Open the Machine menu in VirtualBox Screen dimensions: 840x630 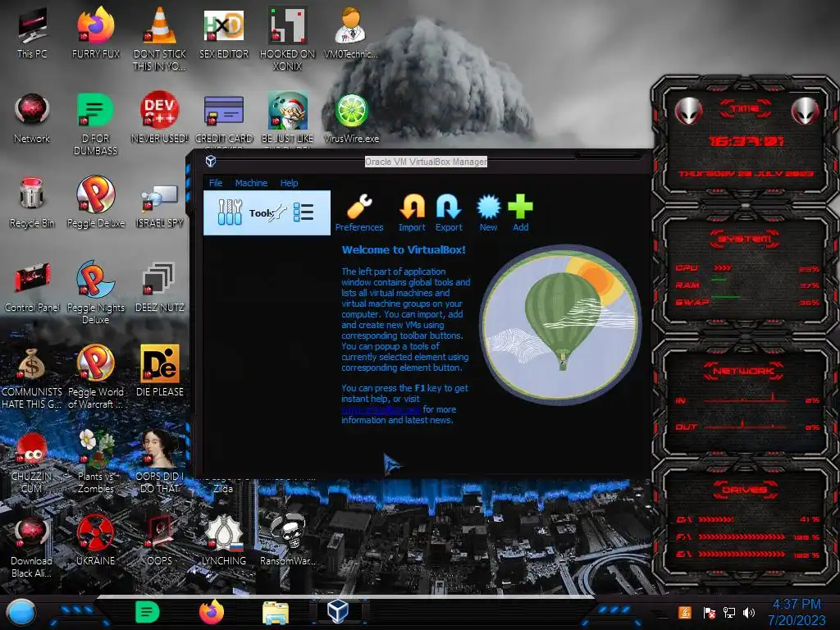pos(251,183)
